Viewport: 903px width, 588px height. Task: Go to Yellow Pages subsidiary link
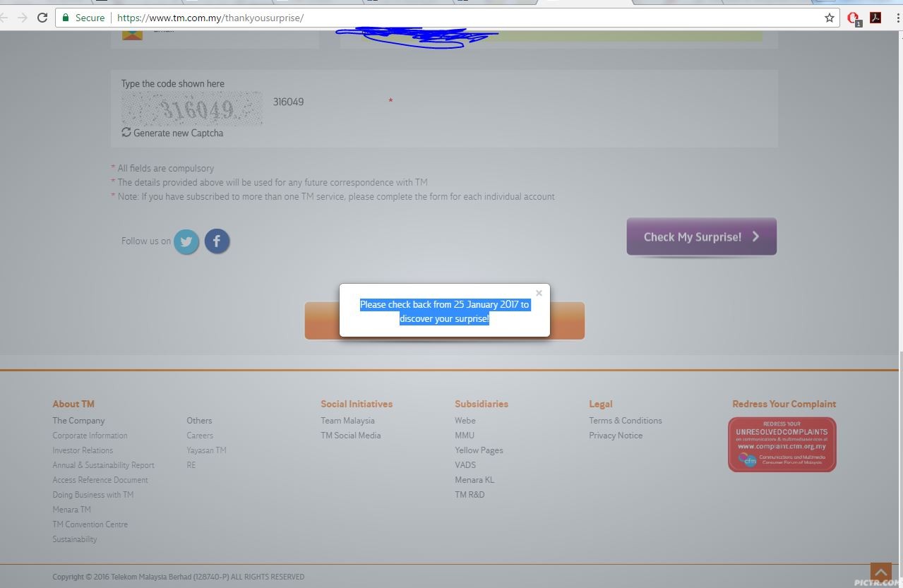[479, 450]
